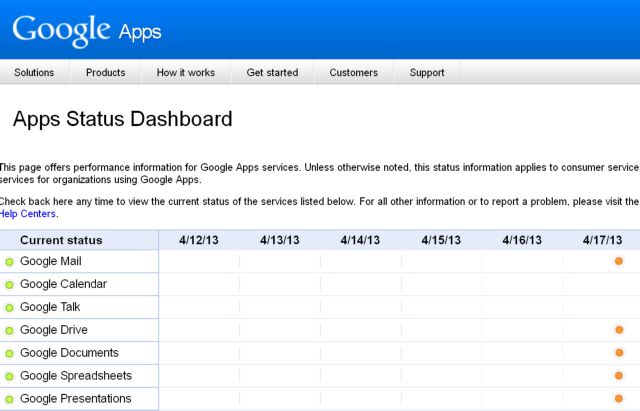Viewport: 640px width, 411px height.
Task: Click green status icon beside Google Talk
Action: [10, 308]
